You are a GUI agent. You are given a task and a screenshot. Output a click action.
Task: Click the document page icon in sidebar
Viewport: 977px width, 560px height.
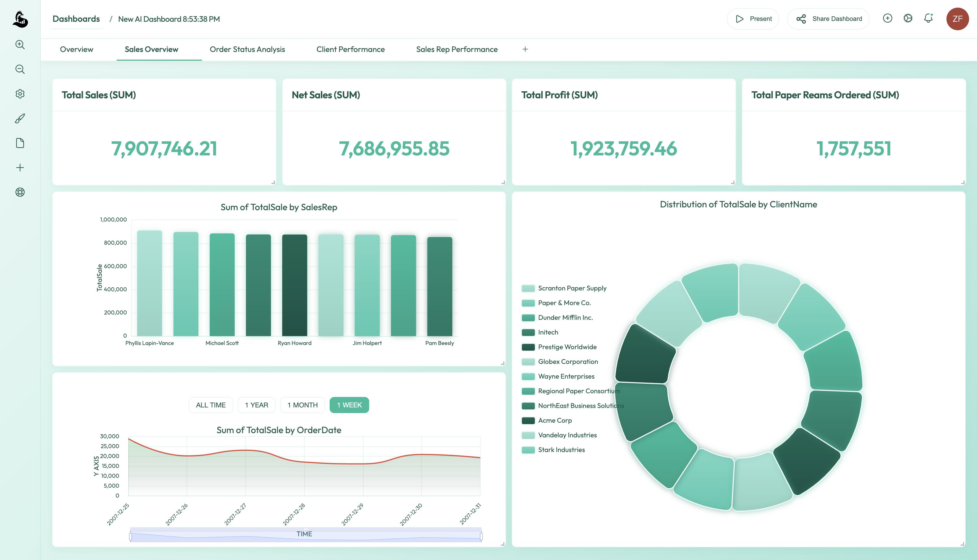coord(20,143)
